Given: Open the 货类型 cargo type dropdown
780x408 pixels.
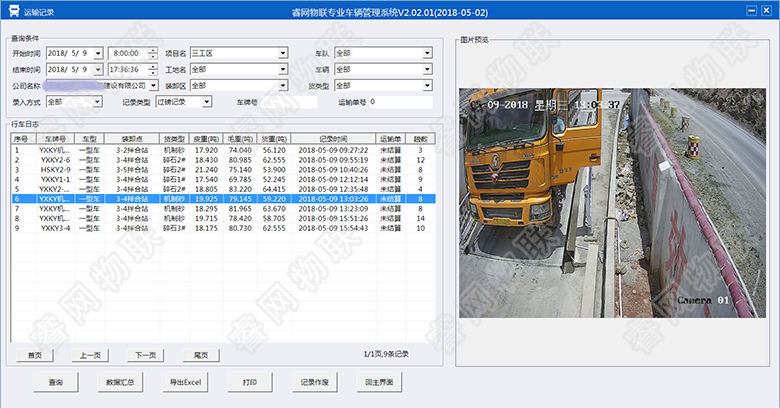Looking at the screenshot, I should click(x=426, y=86).
